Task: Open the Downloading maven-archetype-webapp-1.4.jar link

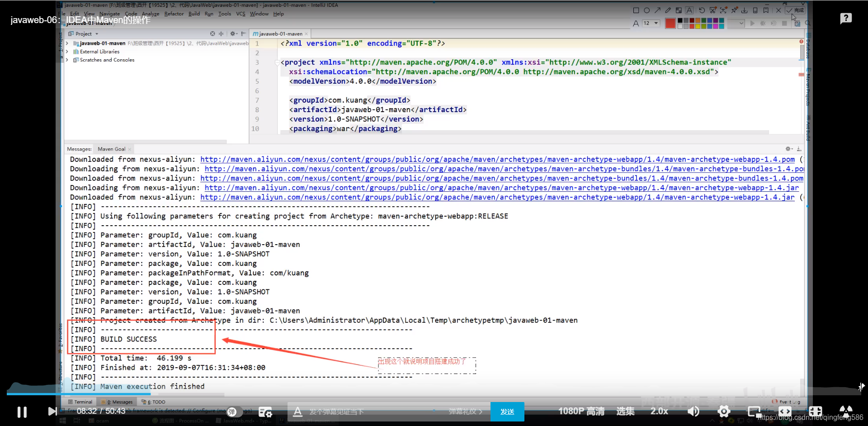Action: click(502, 188)
